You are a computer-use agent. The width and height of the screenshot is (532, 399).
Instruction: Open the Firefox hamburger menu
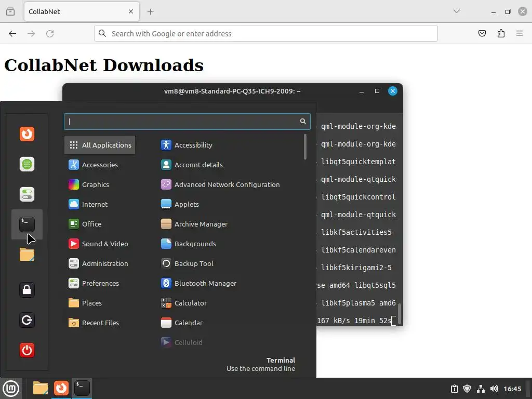[x=520, y=33]
